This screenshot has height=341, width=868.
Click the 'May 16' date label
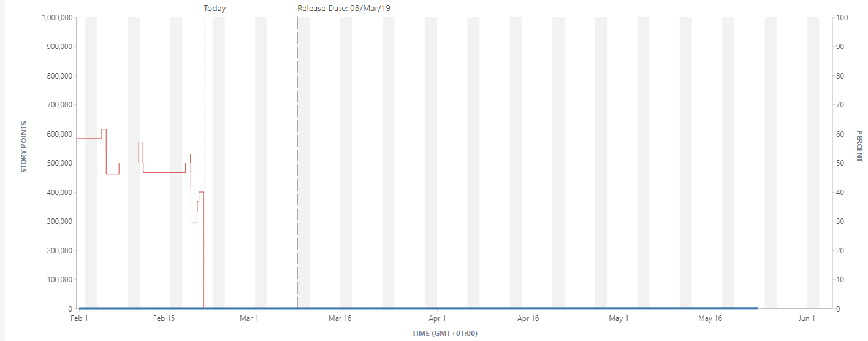[710, 318]
